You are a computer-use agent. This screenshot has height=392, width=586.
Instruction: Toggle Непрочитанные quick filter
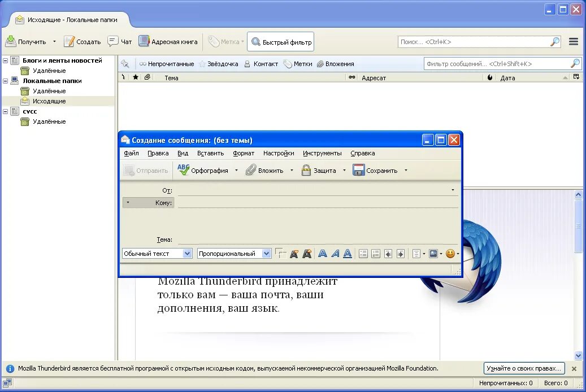point(167,64)
